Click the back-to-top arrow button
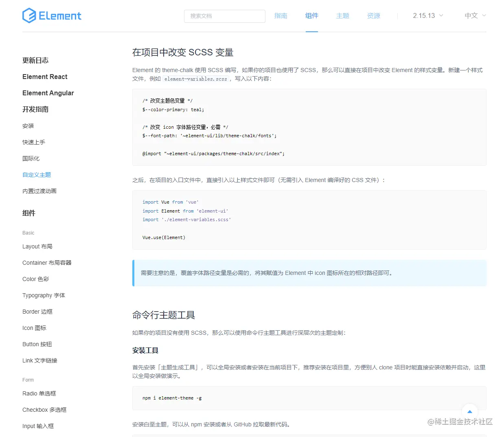 [x=470, y=412]
